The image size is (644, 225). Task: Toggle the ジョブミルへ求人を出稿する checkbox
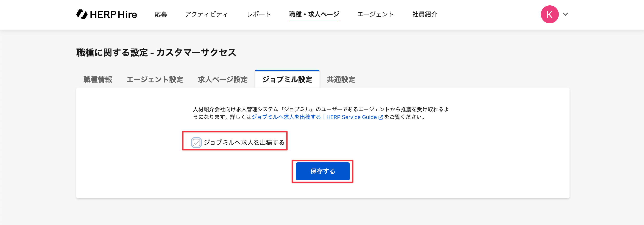click(x=196, y=143)
